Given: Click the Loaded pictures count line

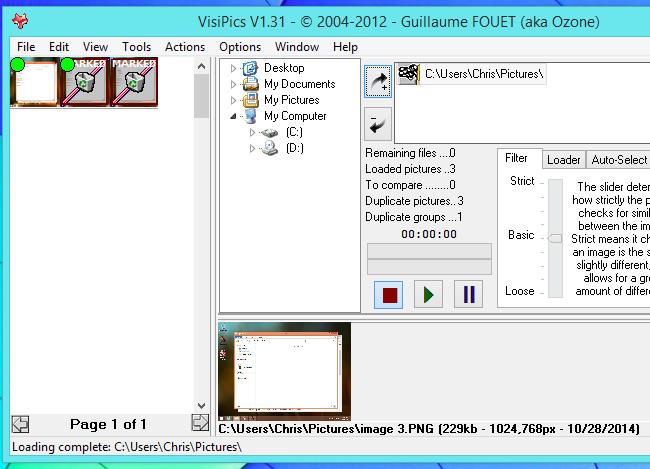Looking at the screenshot, I should pyautogui.click(x=410, y=169).
